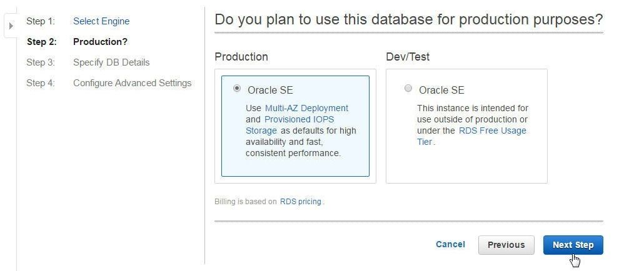644x271 pixels.
Task: Click the Dev/Test option card
Action: click(466, 126)
